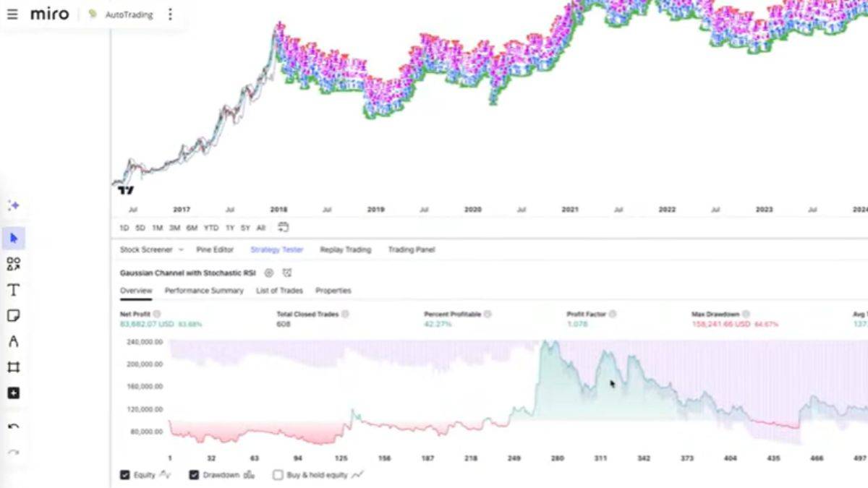Open the more tools plus button
This screenshot has width=868, height=488.
(x=13, y=393)
